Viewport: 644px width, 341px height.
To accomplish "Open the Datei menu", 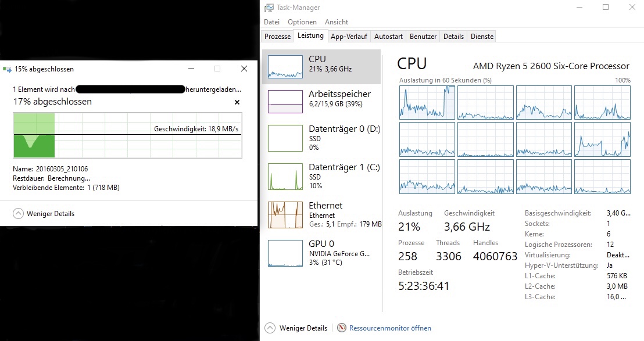I will click(x=271, y=22).
